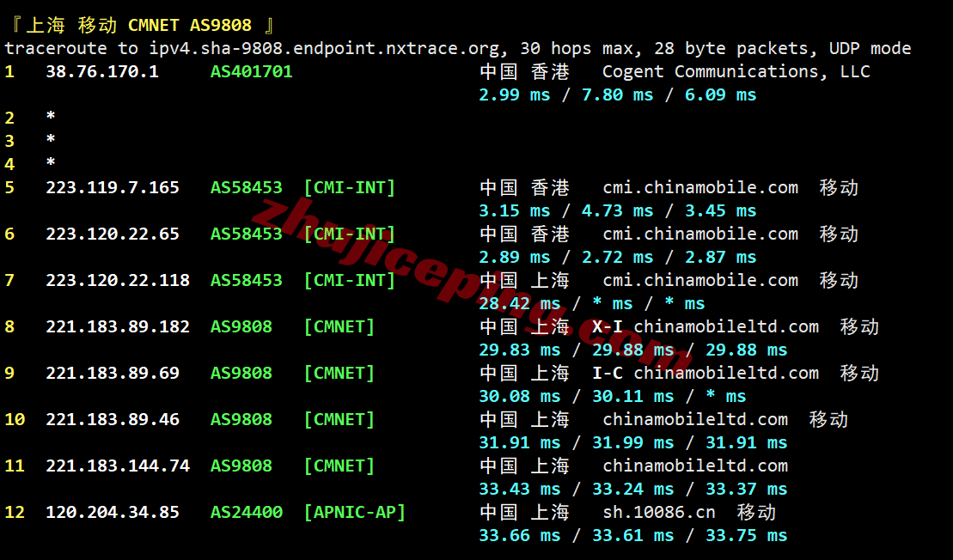Click latency value 33.43 ms

tap(520, 489)
